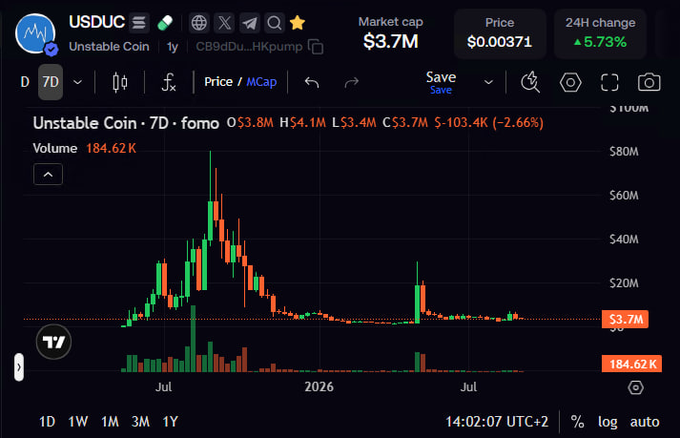This screenshot has height=438, width=680.
Task: Open the X (Twitter) link icon
Action: click(224, 23)
